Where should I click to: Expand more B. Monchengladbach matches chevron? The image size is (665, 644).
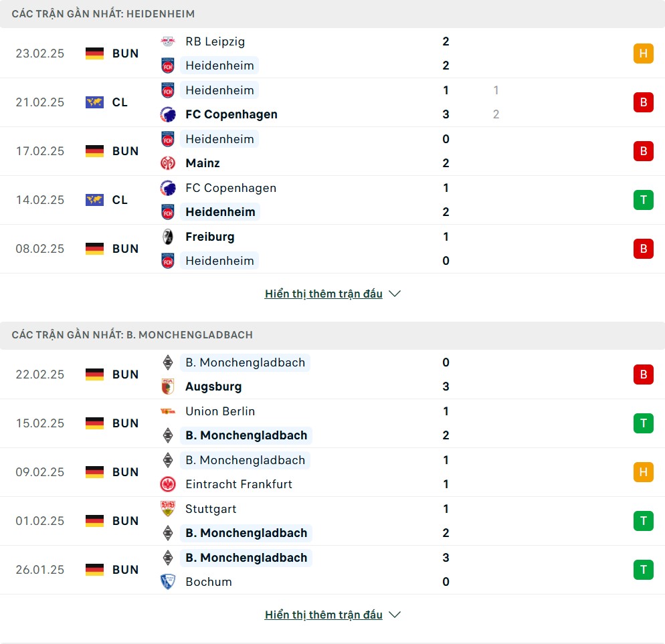(x=395, y=615)
